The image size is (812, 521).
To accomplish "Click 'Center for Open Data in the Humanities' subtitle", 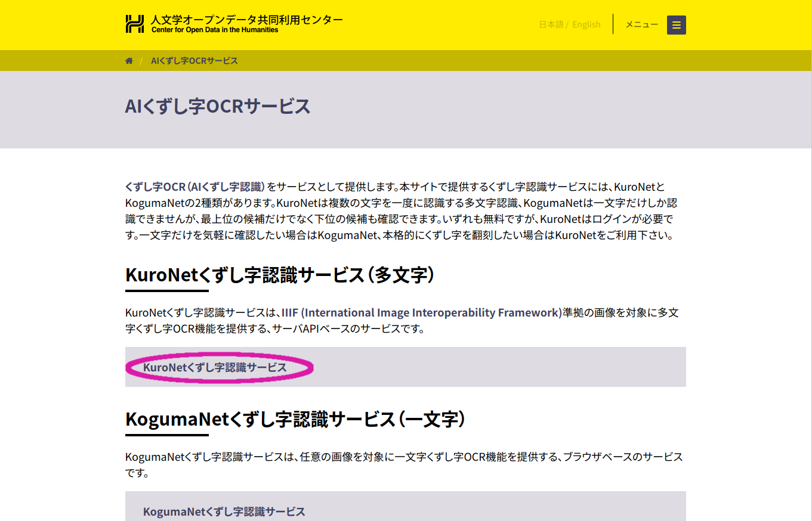I will pos(215,30).
